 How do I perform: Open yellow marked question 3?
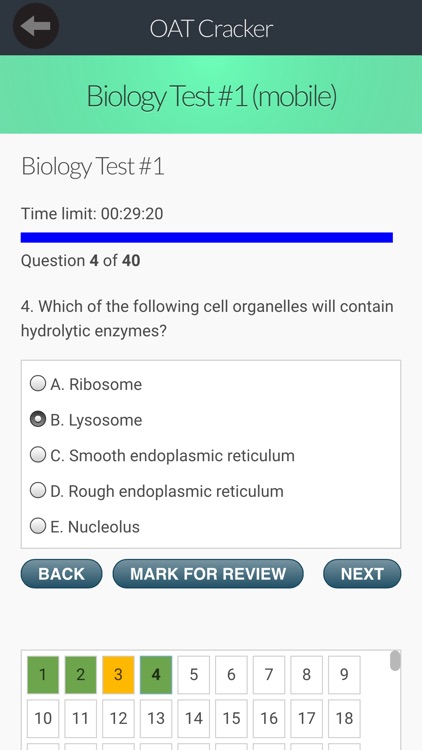118,675
